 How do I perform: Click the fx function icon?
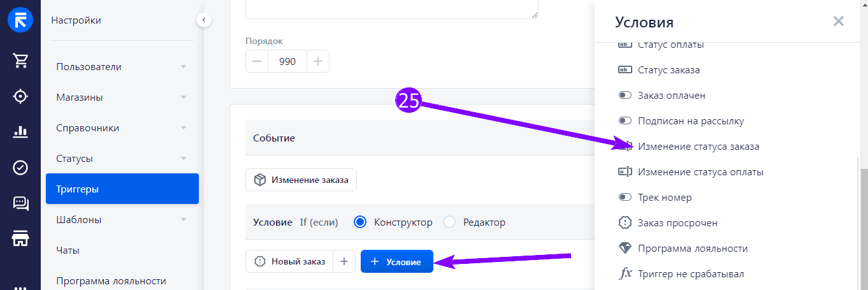[x=626, y=274]
